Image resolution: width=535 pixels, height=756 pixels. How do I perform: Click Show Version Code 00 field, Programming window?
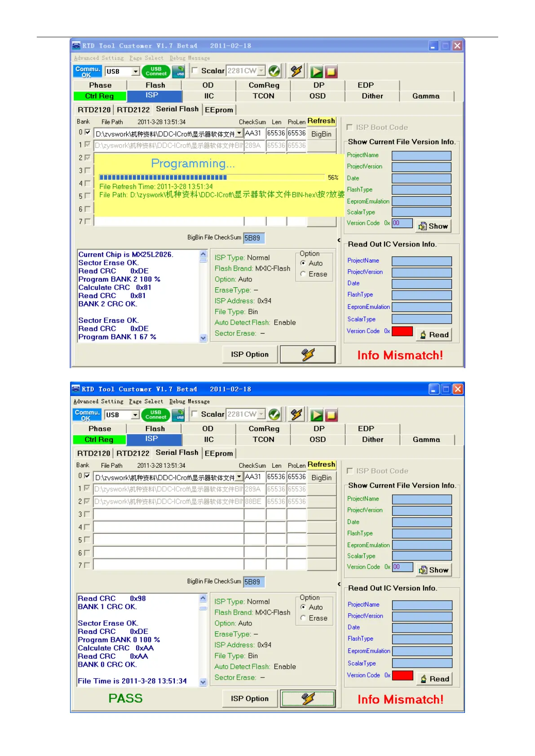[402, 223]
